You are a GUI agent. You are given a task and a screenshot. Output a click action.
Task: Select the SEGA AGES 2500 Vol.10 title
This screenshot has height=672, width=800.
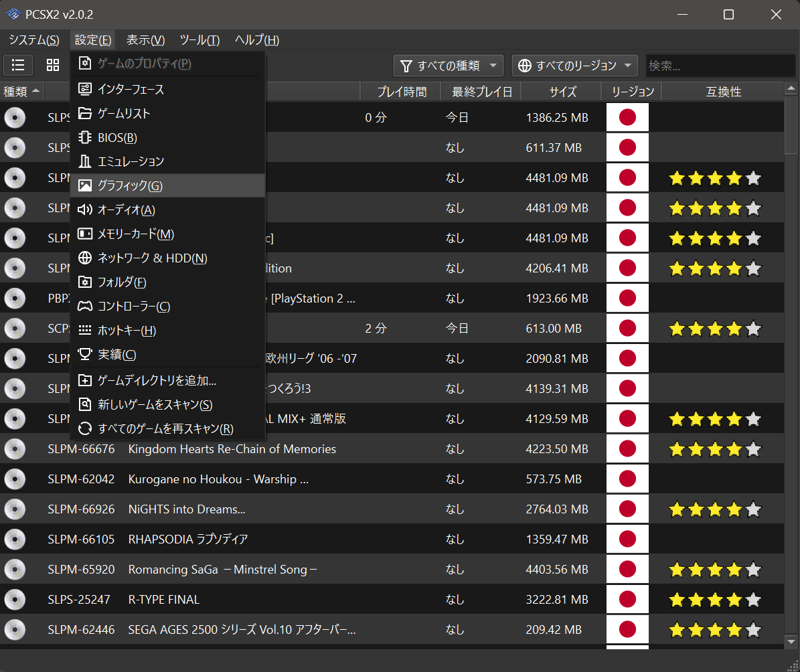[242, 630]
